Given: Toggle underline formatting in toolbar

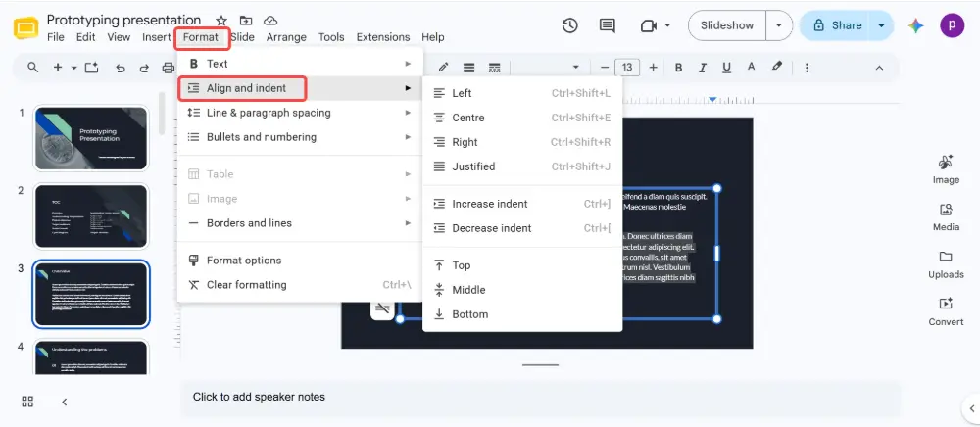Looking at the screenshot, I should point(726,68).
